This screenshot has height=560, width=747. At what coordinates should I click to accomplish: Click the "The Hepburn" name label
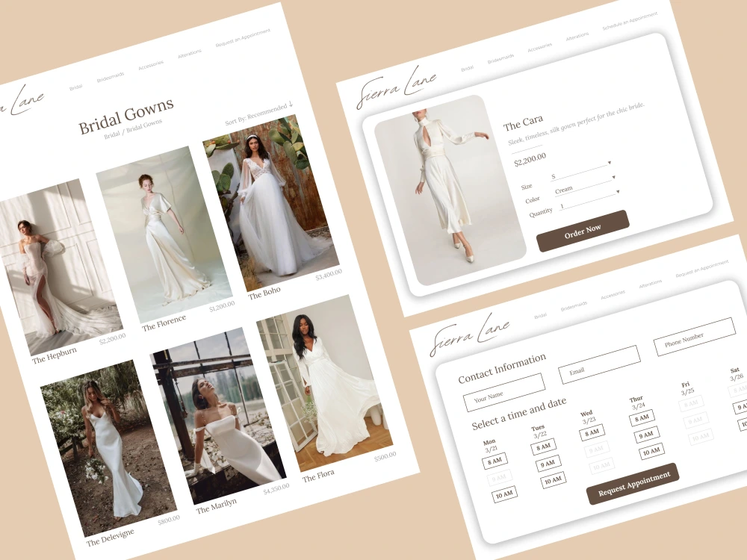coord(55,355)
